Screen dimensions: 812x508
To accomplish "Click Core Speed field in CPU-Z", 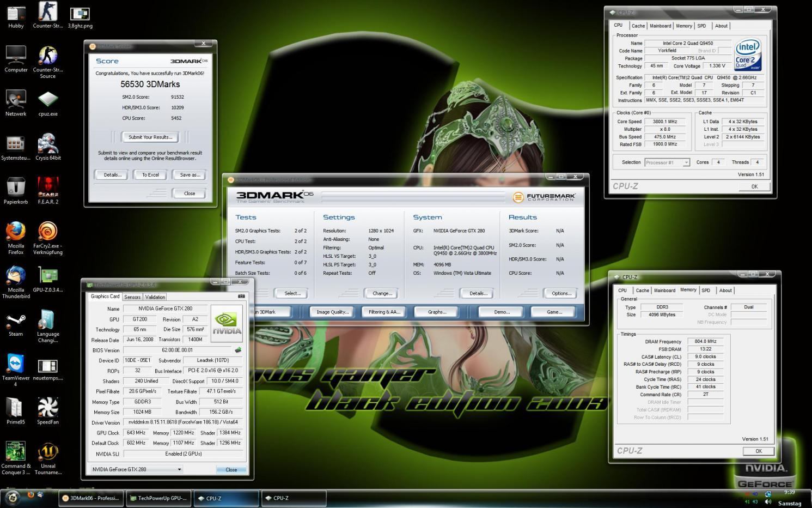I will click(665, 122).
